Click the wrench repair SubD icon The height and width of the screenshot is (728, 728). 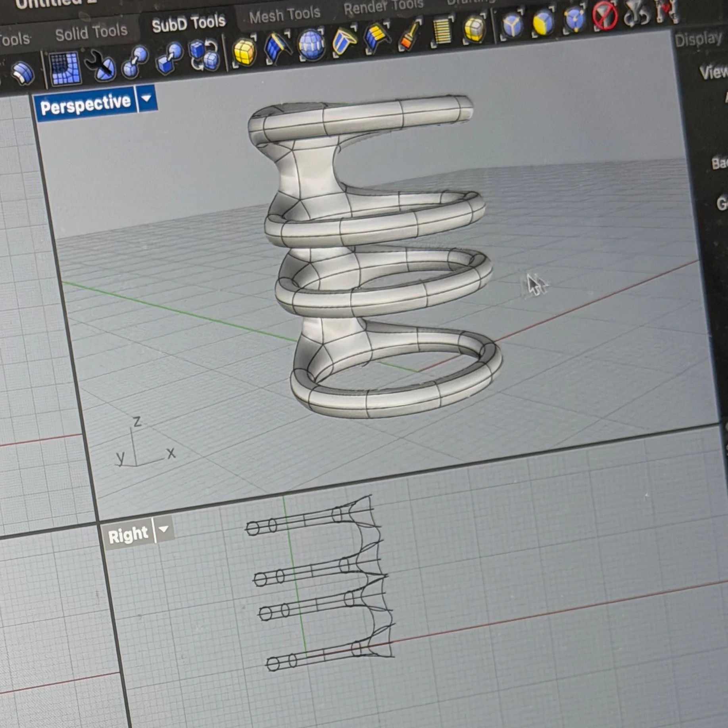[x=101, y=65]
